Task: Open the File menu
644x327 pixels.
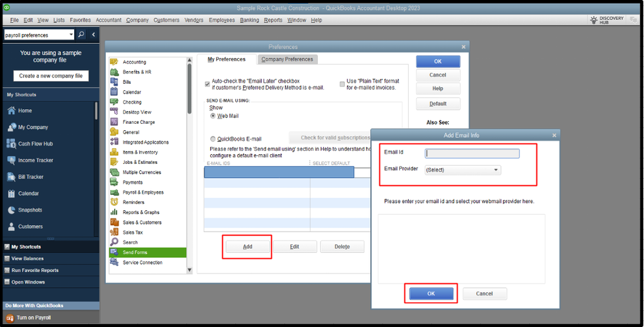Action: [x=14, y=20]
